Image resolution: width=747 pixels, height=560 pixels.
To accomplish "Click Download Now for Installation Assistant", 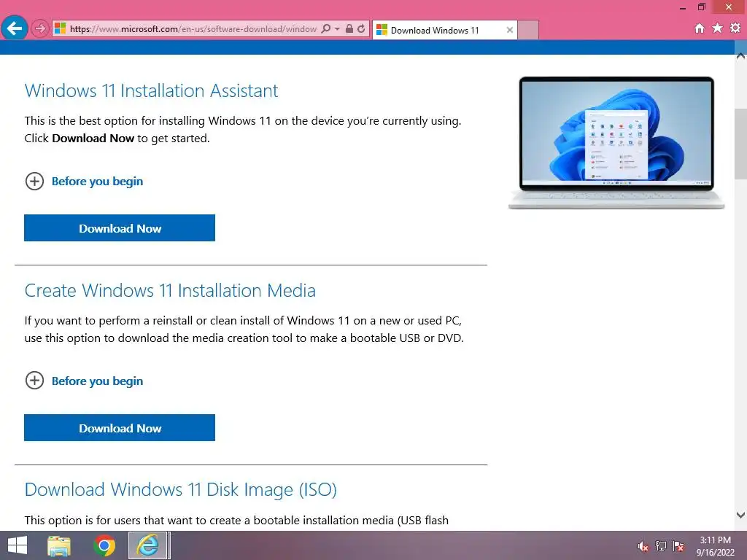I will pos(120,228).
